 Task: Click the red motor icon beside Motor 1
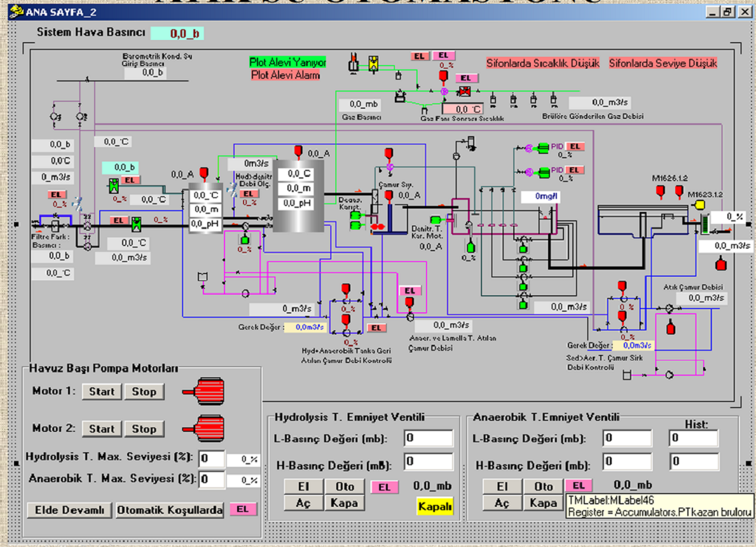[203, 391]
